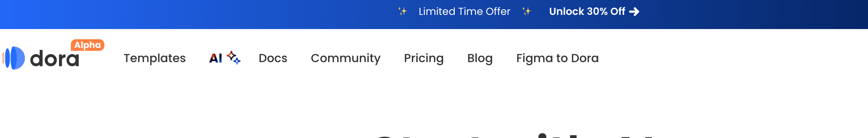The width and height of the screenshot is (868, 138).
Task: Click the orange Alpha badge
Action: [x=88, y=45]
